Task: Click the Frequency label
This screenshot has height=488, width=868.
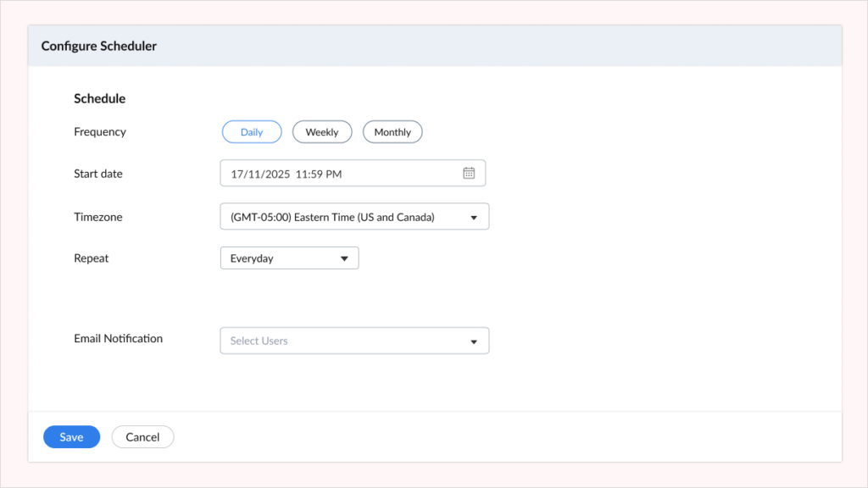Action: click(99, 131)
